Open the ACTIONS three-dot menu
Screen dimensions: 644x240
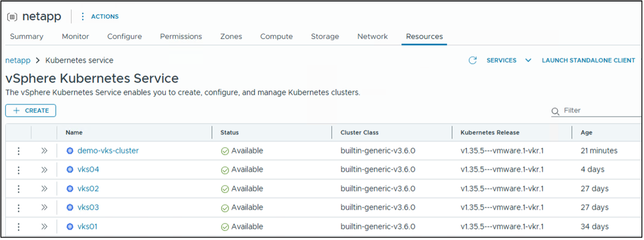tap(82, 17)
